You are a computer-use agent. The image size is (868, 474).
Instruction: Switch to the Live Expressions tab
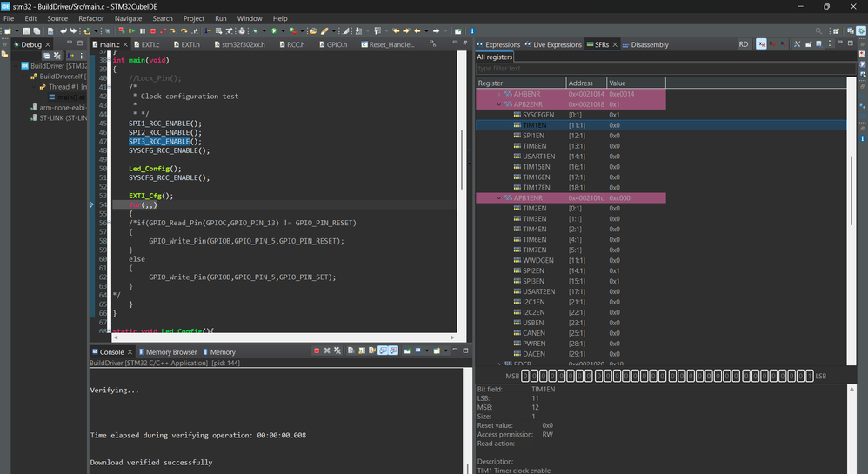point(557,44)
